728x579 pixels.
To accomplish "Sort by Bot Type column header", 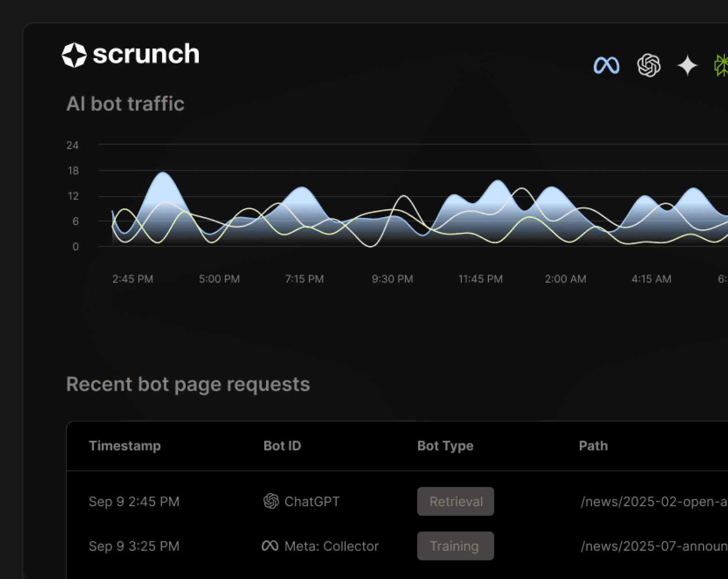I will (445, 446).
